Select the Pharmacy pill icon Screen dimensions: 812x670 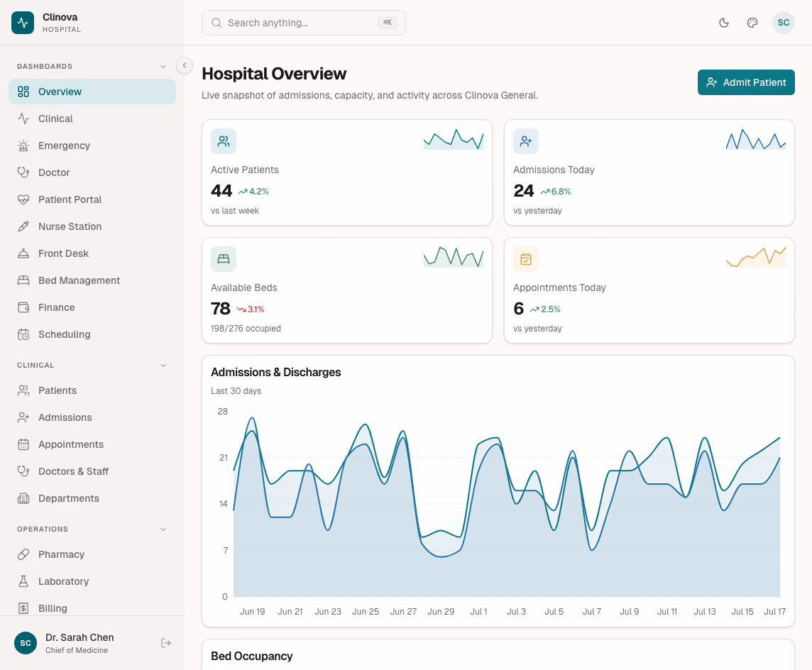tap(23, 554)
